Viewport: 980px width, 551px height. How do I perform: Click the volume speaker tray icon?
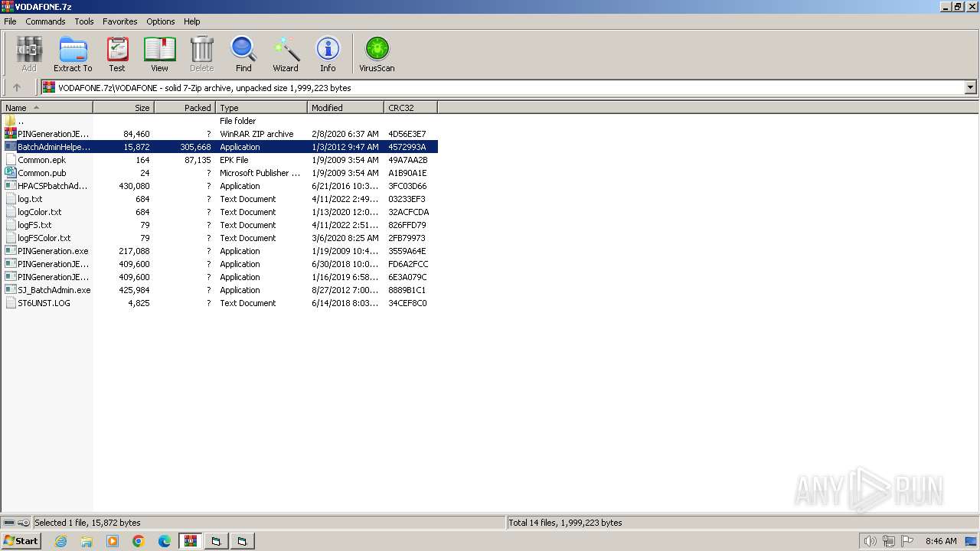point(870,541)
